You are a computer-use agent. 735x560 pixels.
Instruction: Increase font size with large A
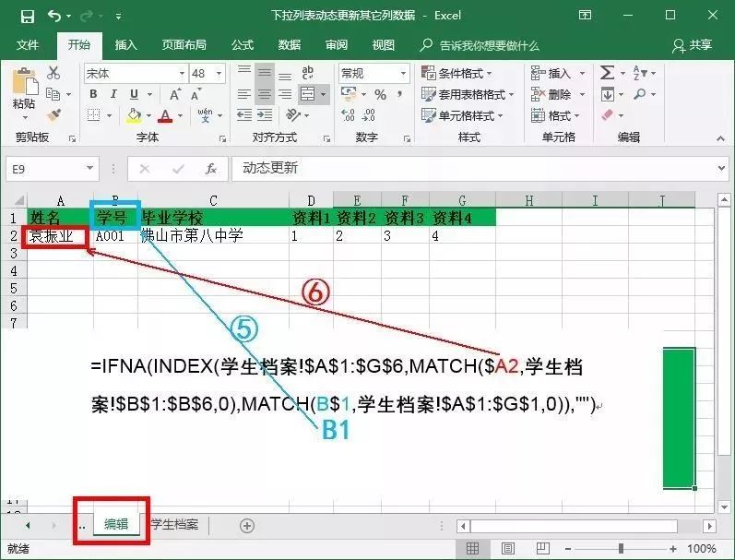click(x=175, y=94)
